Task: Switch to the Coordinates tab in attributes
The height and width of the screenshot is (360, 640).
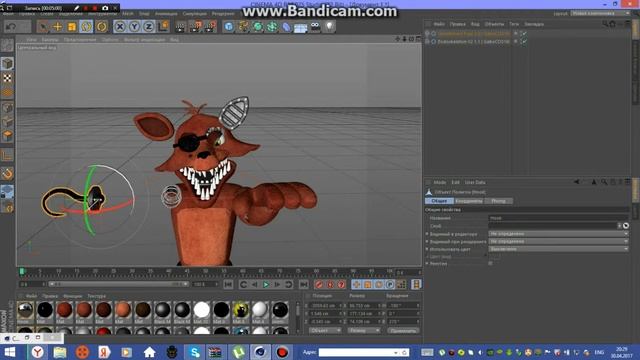Action: click(x=469, y=201)
